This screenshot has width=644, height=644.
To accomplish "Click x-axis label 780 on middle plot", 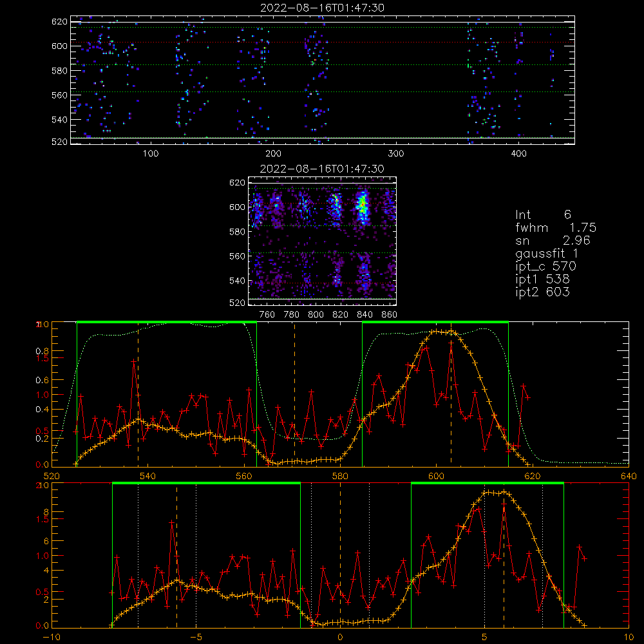I will click(292, 315).
